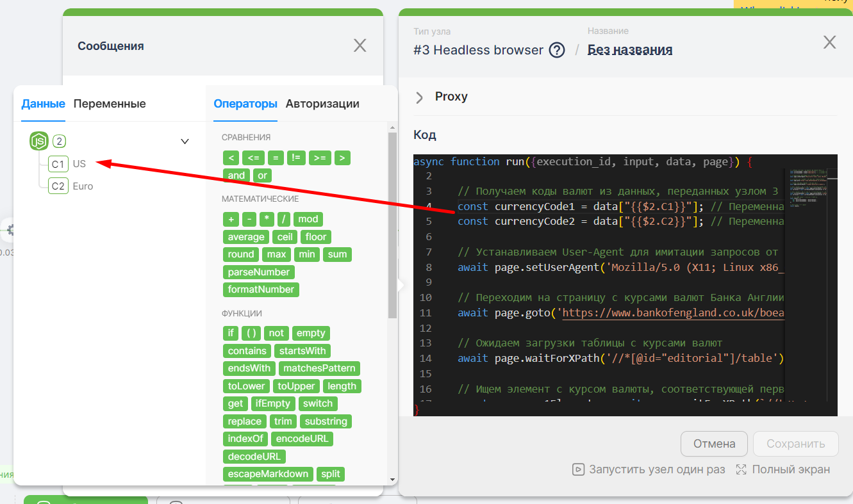Viewport: 853px width, 504px height.
Task: Insert the floor function
Action: click(316, 237)
